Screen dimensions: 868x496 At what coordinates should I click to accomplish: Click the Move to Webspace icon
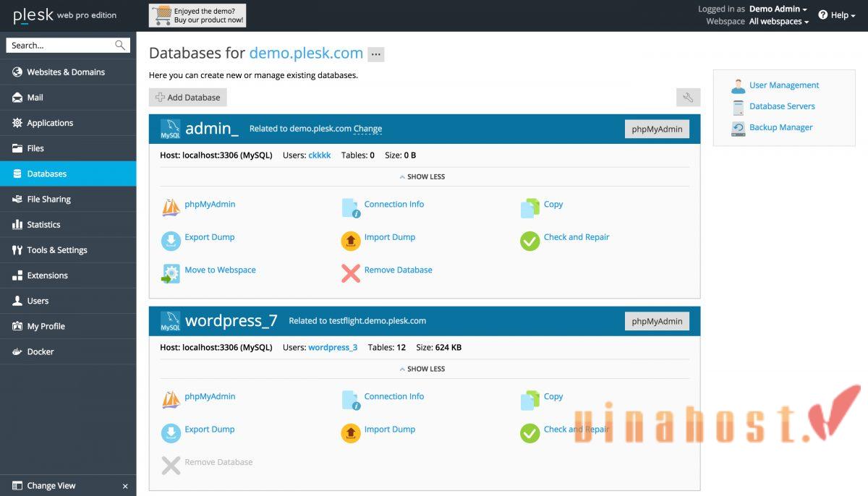(171, 273)
